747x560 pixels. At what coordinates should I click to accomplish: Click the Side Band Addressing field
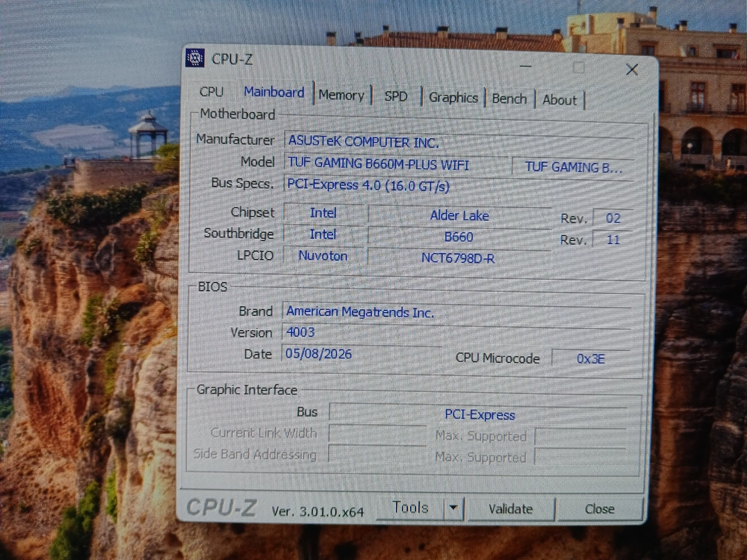coord(376,455)
